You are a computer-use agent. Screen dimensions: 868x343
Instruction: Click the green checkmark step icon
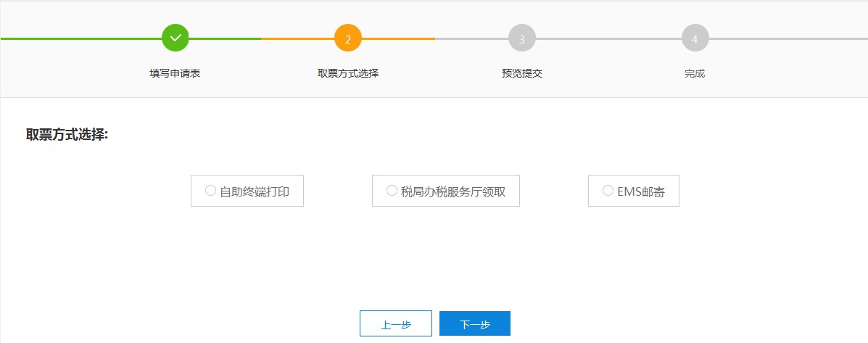[175, 38]
